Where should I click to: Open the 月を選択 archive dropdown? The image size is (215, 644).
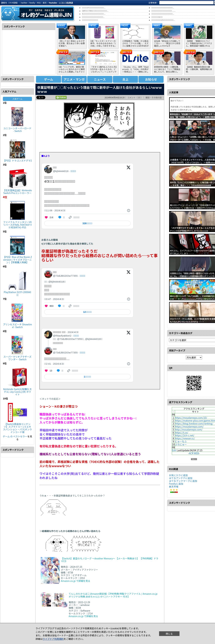[194, 357]
